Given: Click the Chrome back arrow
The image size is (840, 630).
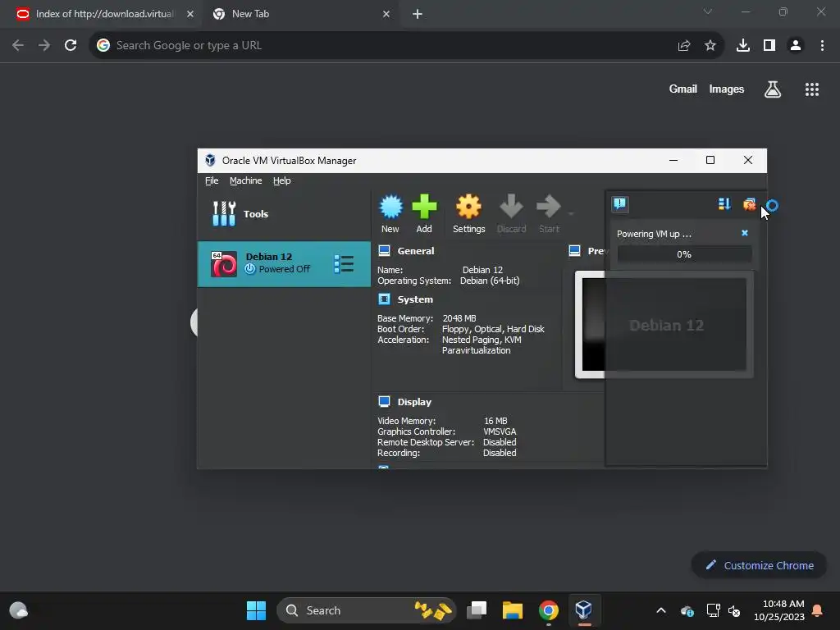Looking at the screenshot, I should click(18, 46).
